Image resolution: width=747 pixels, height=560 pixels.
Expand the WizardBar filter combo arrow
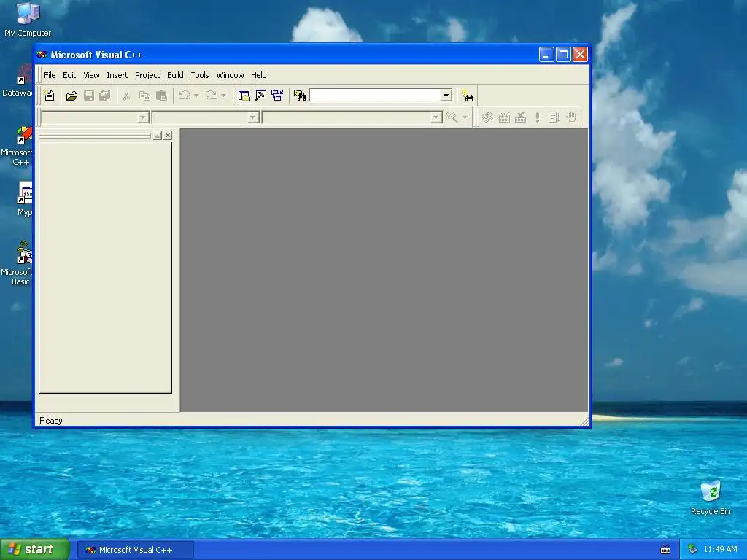tap(253, 117)
